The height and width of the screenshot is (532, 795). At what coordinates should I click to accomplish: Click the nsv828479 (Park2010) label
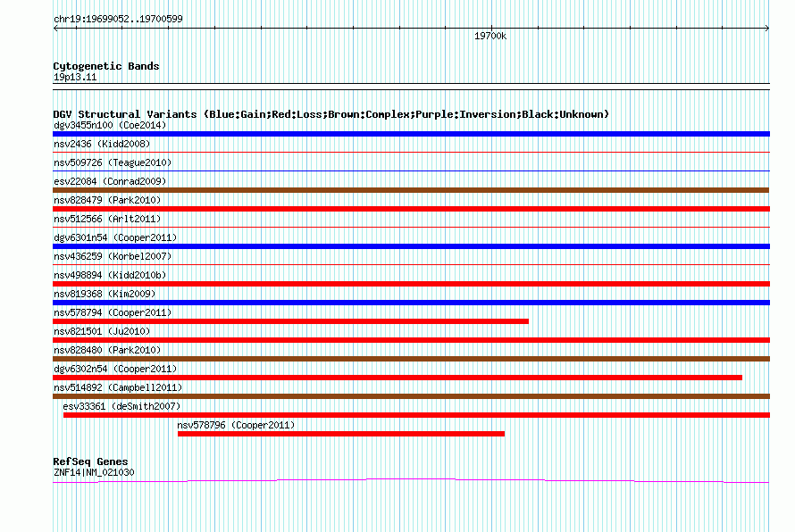pyautogui.click(x=107, y=200)
